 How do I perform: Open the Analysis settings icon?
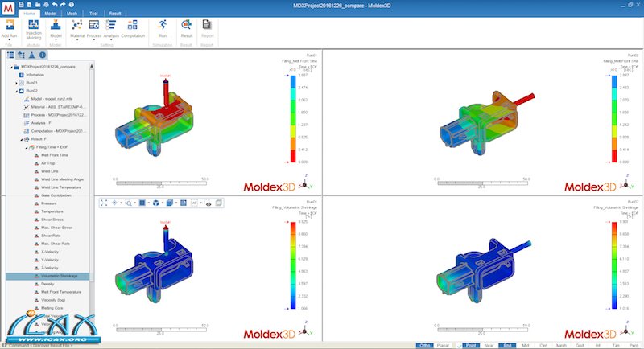tap(111, 25)
